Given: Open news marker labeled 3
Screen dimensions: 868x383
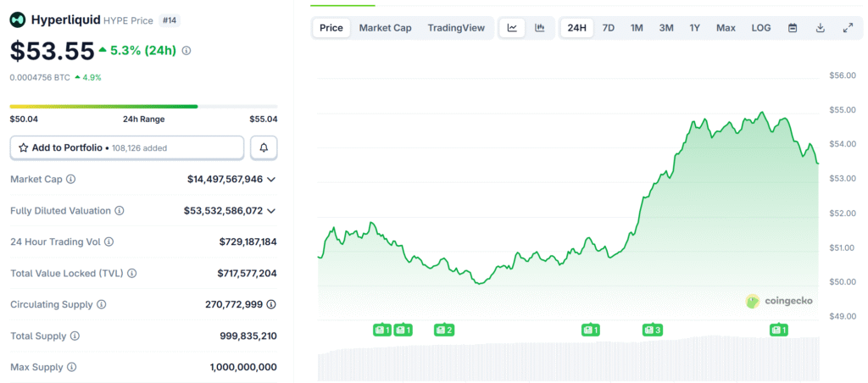Looking at the screenshot, I should click(652, 330).
